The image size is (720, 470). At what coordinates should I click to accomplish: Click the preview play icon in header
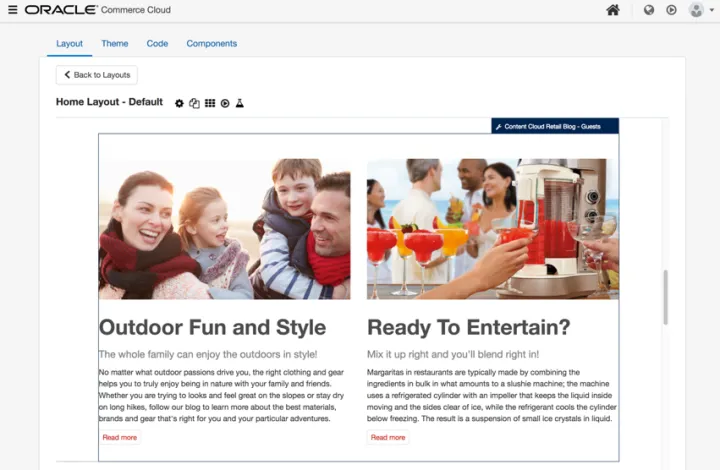pyautogui.click(x=671, y=10)
